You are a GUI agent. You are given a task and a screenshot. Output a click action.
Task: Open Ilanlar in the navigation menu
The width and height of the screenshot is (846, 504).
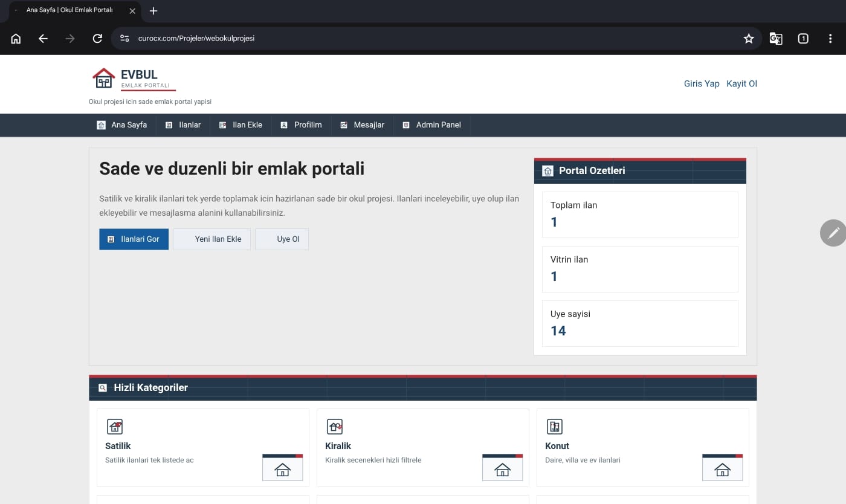[183, 125]
